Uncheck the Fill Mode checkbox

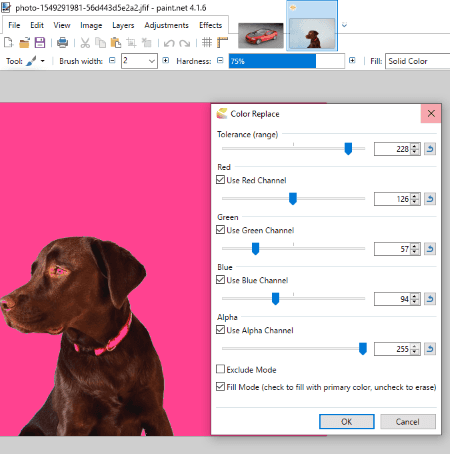[x=220, y=387]
